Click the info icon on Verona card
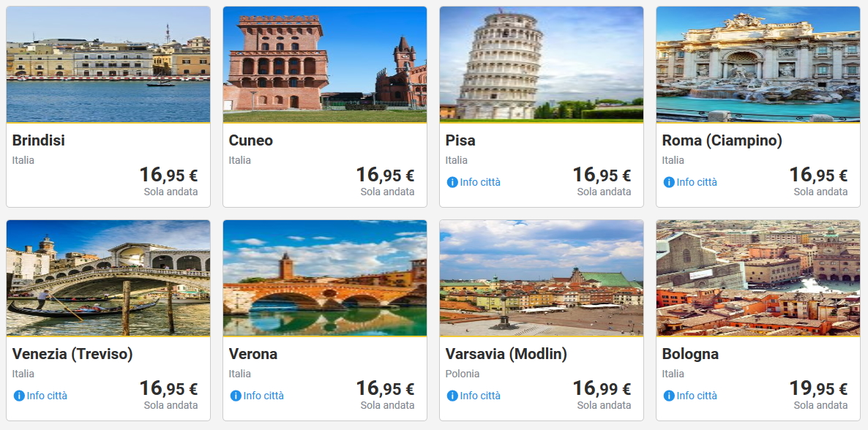The width and height of the screenshot is (868, 430). (236, 396)
